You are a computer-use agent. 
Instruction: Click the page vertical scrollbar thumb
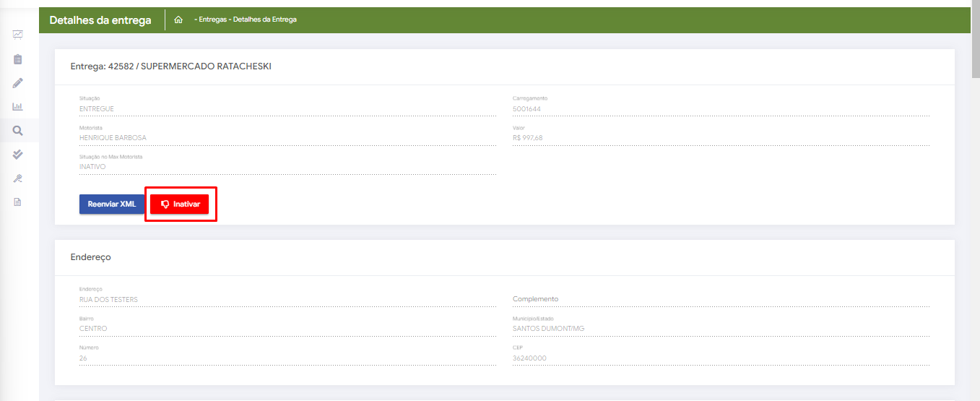pyautogui.click(x=975, y=40)
